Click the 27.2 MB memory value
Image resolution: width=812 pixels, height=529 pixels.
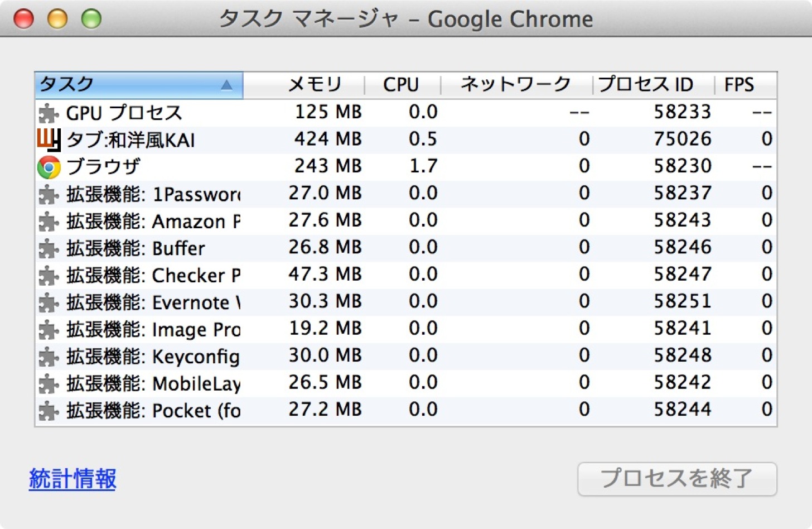[x=325, y=409]
